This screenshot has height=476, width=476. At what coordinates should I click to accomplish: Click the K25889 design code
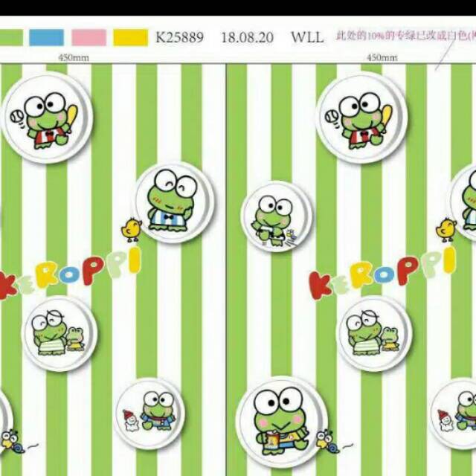[x=178, y=37]
